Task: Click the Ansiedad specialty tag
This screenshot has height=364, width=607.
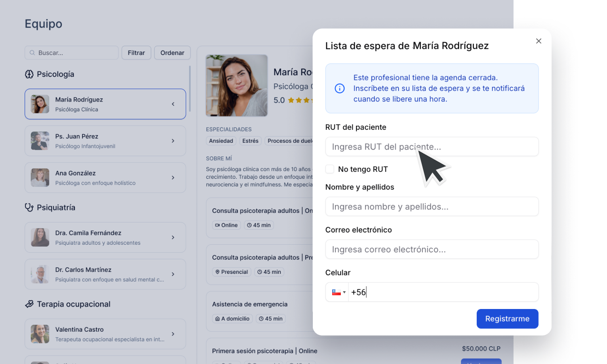Action: (x=221, y=141)
